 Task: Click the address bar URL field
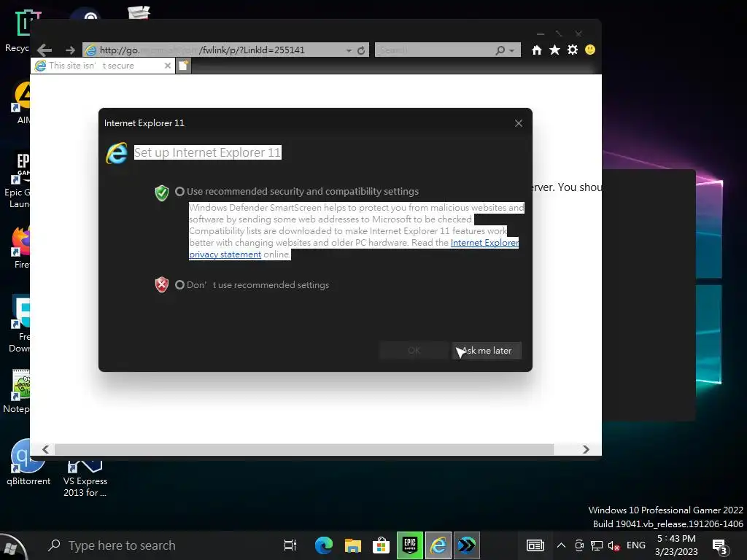[219, 50]
